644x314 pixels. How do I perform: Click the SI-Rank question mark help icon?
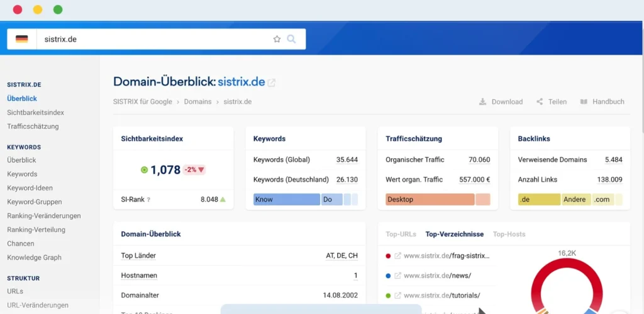pyautogui.click(x=148, y=200)
